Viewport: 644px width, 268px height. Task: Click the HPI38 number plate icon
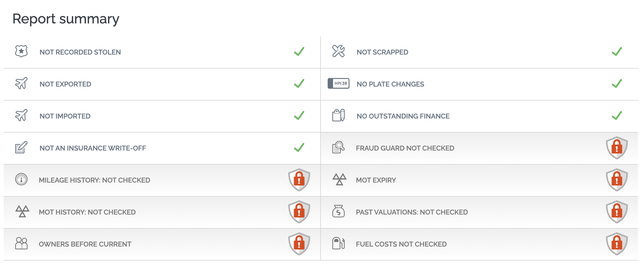click(338, 83)
